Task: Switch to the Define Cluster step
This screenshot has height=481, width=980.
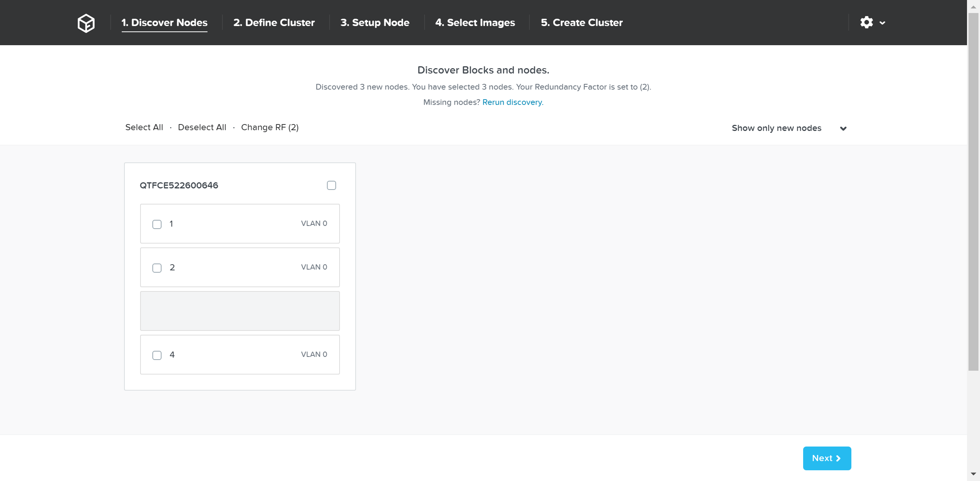Action: click(x=274, y=22)
